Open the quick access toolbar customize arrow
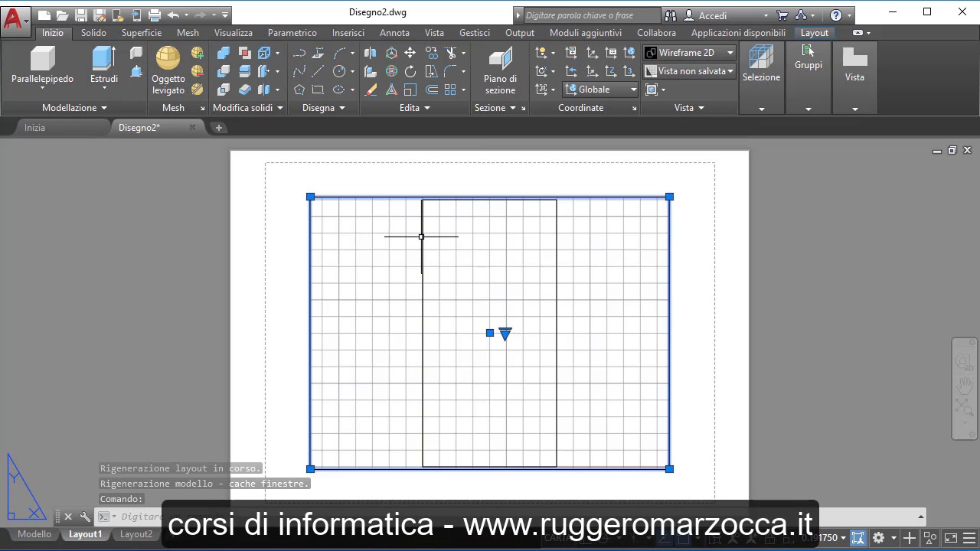 click(225, 15)
